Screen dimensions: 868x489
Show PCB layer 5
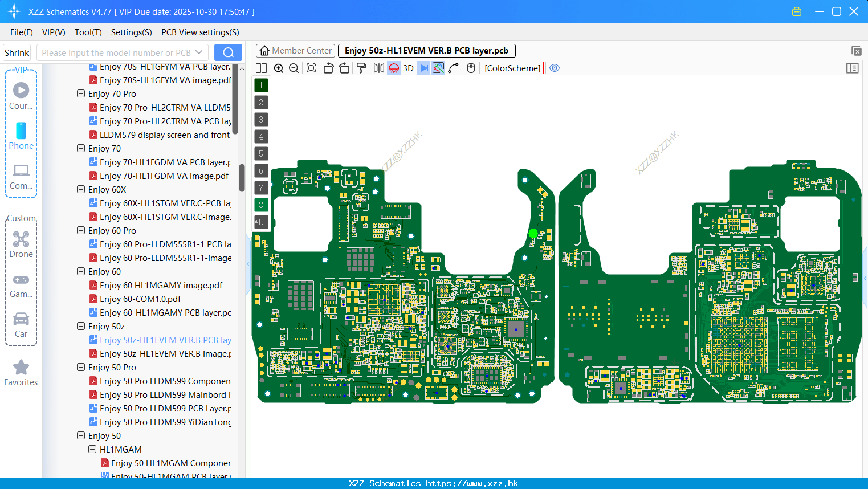coord(261,154)
